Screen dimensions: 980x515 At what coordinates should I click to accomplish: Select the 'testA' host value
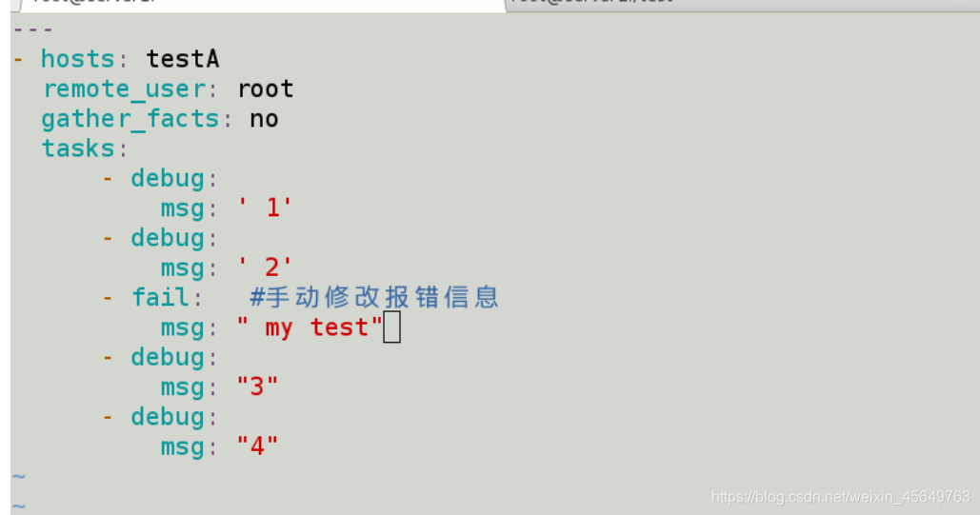[x=183, y=59]
